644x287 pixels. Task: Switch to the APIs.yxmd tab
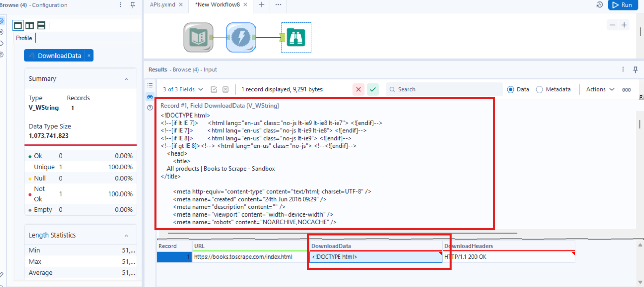click(x=162, y=5)
